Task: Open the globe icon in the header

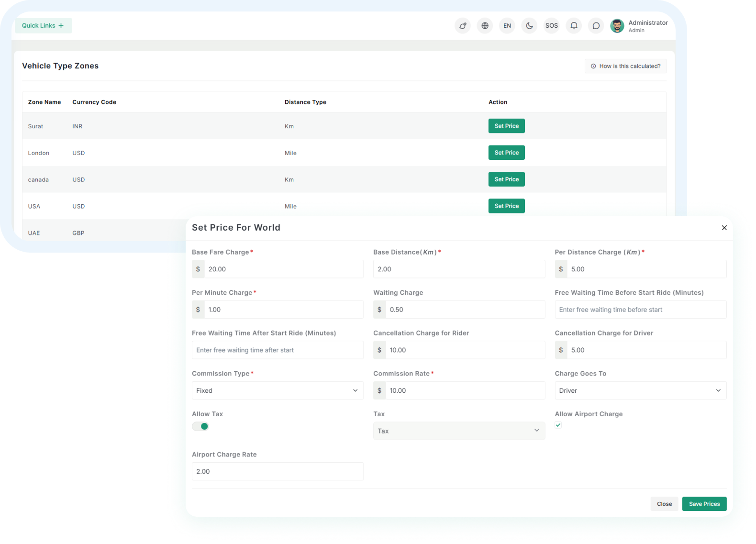Action: [x=485, y=26]
